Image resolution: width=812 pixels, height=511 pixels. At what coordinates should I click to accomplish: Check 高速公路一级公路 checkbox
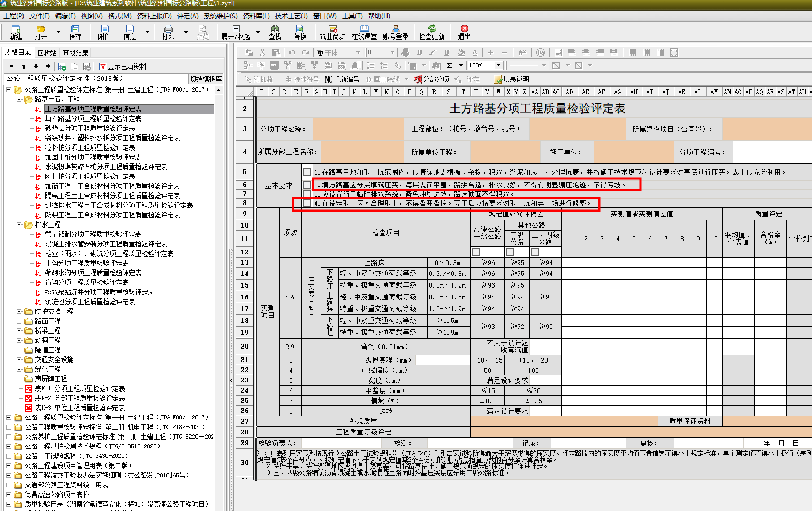coord(476,252)
